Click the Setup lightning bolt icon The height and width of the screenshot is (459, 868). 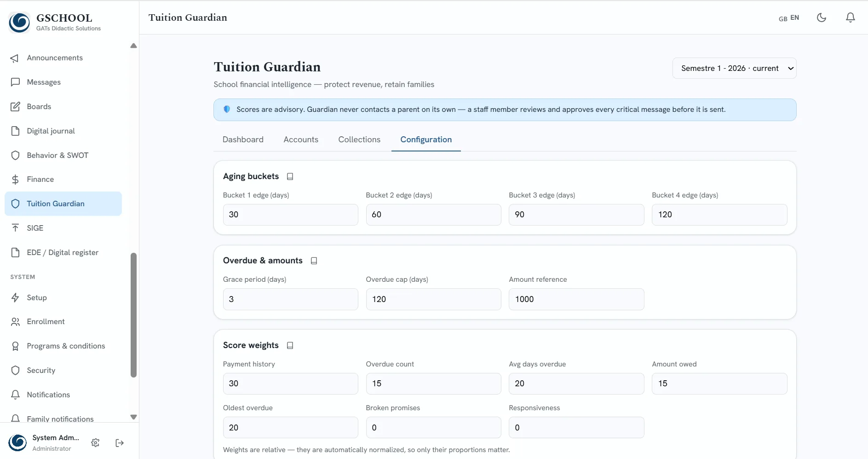point(15,297)
